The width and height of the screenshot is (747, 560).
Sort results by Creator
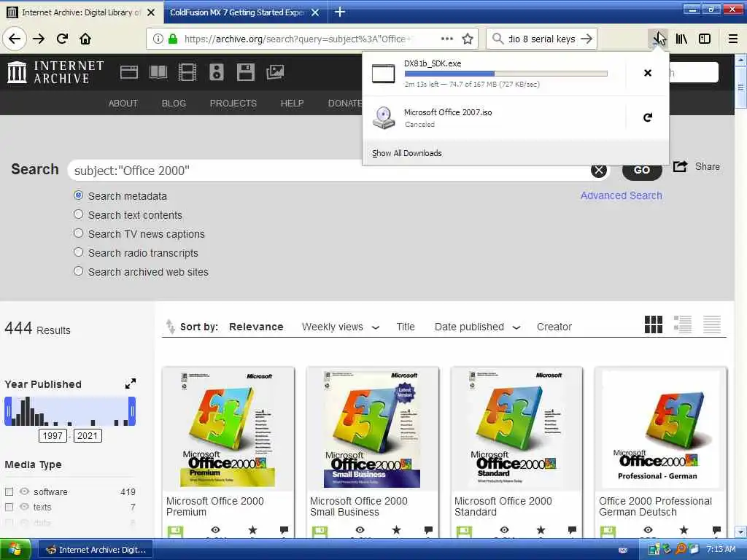point(554,327)
